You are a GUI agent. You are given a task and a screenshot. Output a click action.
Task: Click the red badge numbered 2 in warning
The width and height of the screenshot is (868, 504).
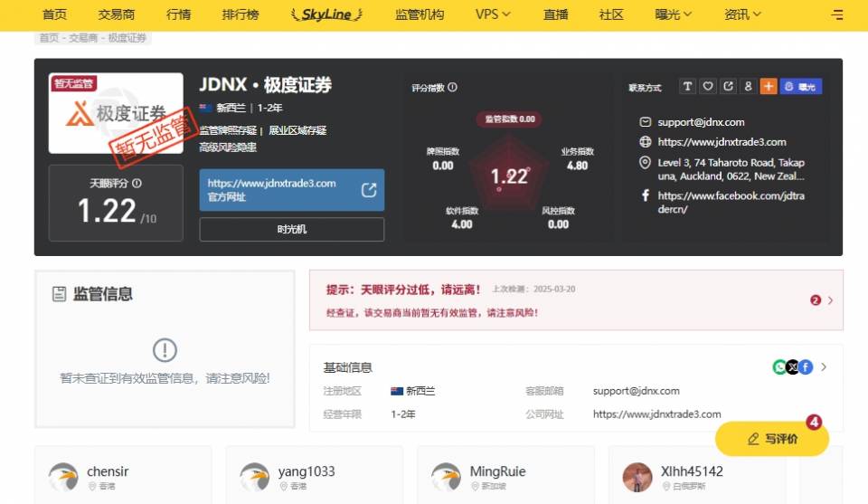pyautogui.click(x=816, y=300)
